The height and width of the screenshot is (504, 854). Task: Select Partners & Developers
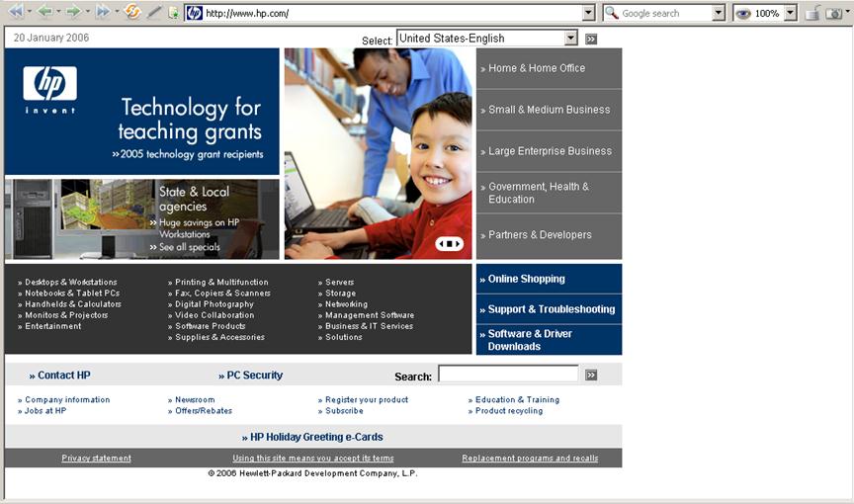click(549, 235)
